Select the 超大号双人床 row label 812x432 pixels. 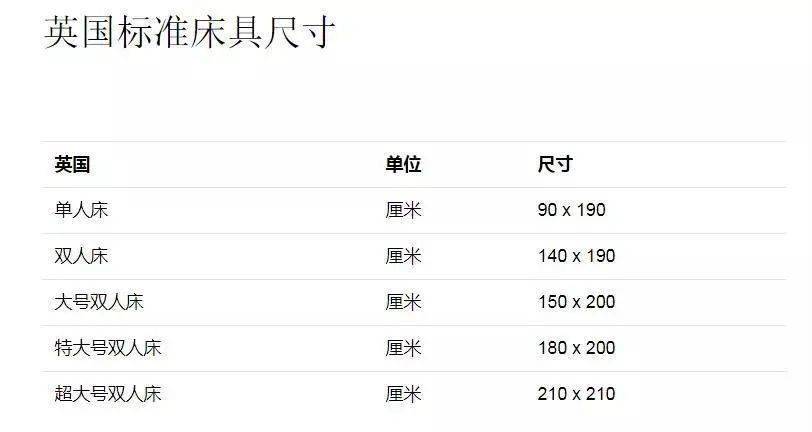108,394
